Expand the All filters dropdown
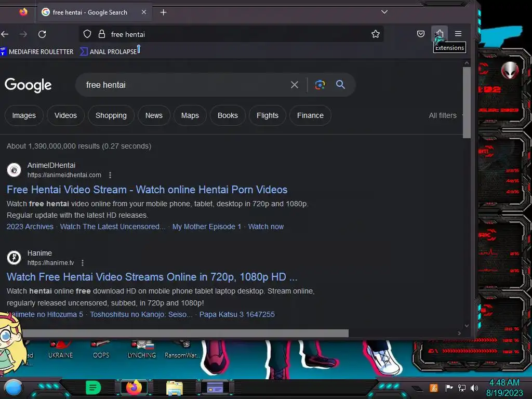The width and height of the screenshot is (532, 399). [445, 115]
